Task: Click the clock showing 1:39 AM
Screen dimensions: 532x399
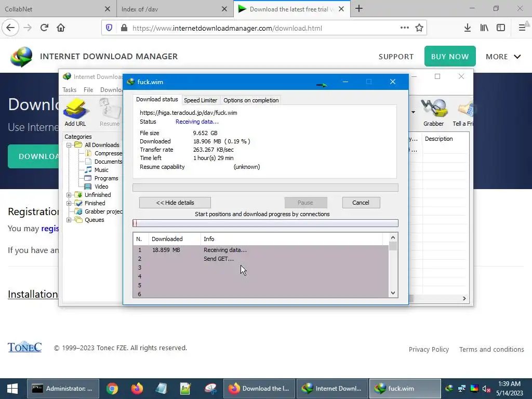Action: coord(509,384)
